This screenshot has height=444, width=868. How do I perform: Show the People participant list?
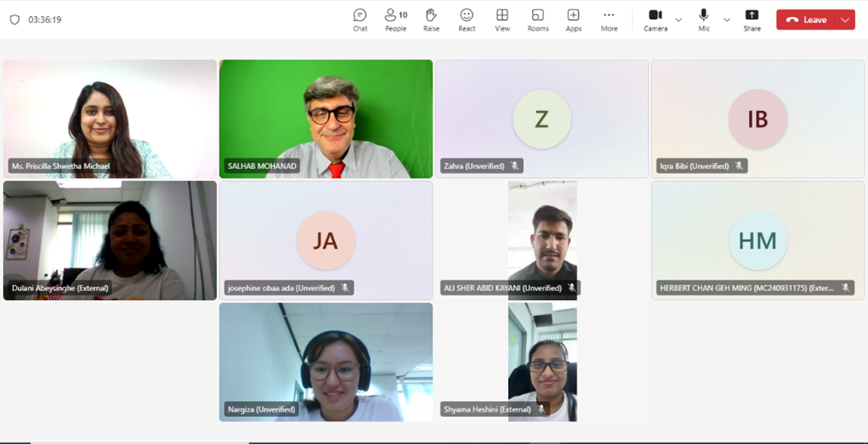[395, 20]
